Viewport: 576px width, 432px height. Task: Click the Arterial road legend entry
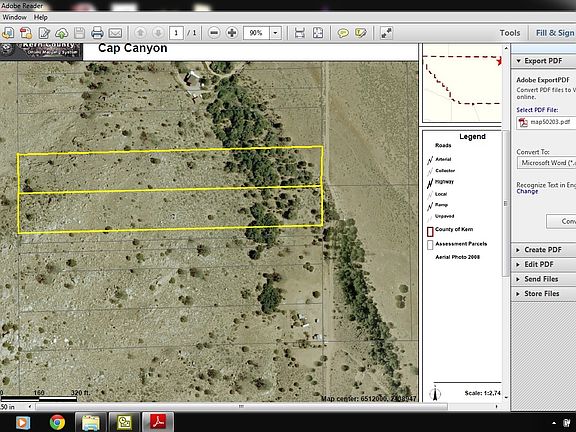click(439, 160)
